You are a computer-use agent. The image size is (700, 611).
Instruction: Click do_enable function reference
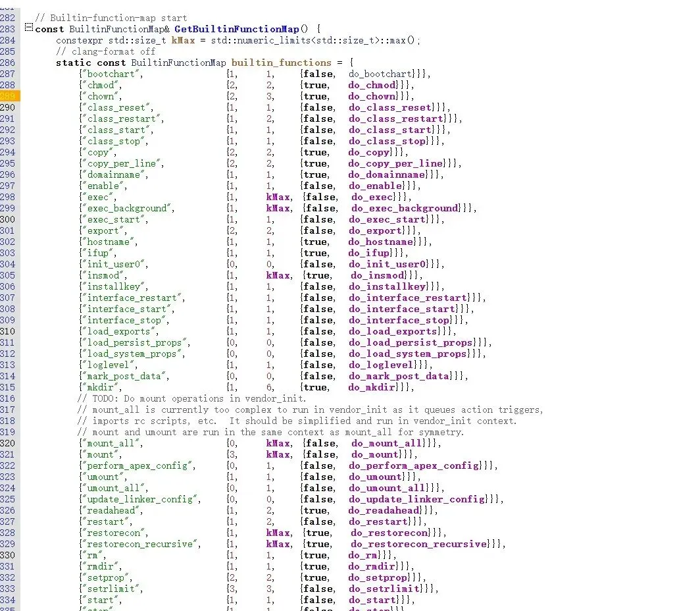click(x=376, y=186)
